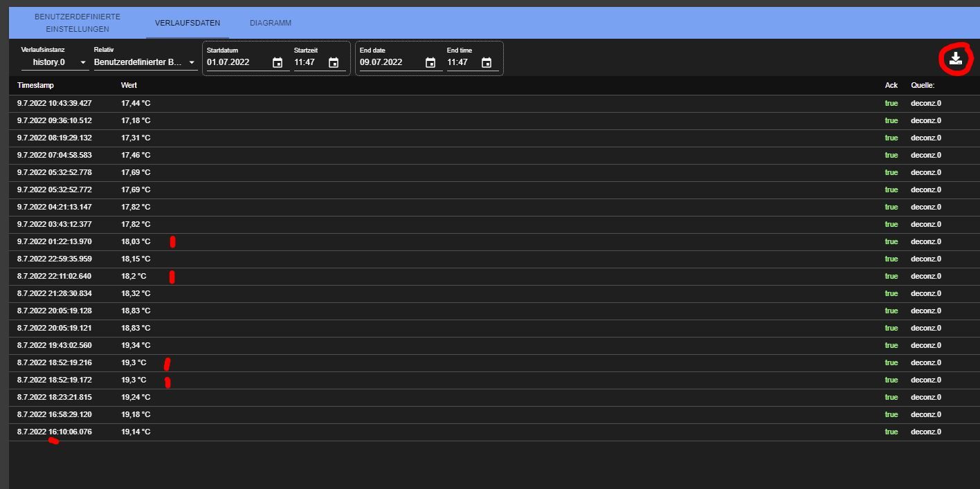Select value 19,24 °C
980x489 pixels.
[136, 397]
